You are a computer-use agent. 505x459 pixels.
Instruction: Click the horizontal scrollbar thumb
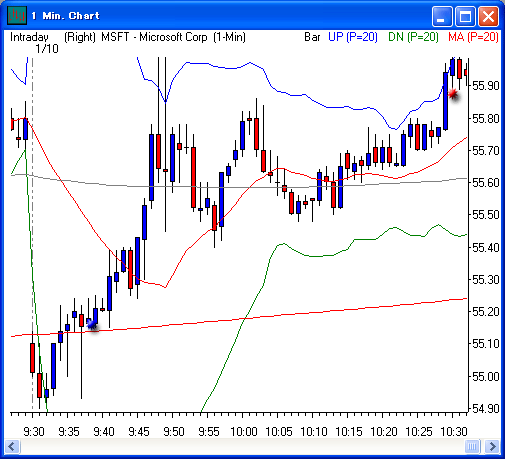pyautogui.click(x=472, y=446)
